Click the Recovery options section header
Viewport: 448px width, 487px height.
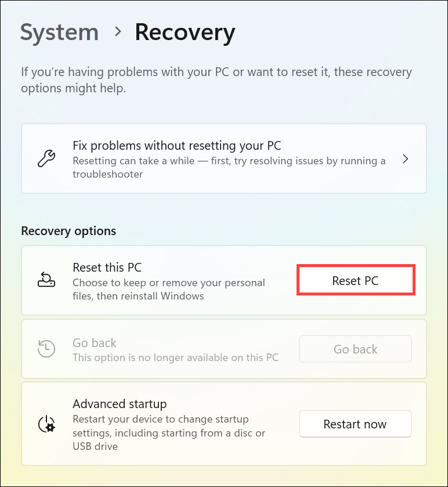point(68,231)
